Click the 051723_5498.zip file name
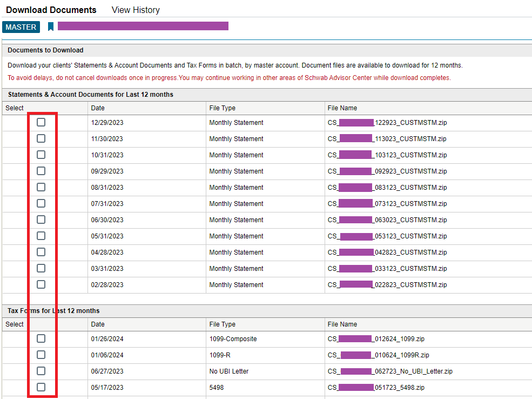 pyautogui.click(x=377, y=388)
